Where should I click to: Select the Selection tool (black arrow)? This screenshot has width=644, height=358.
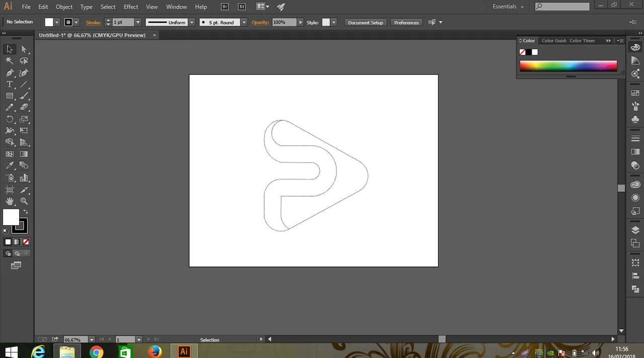[10, 49]
